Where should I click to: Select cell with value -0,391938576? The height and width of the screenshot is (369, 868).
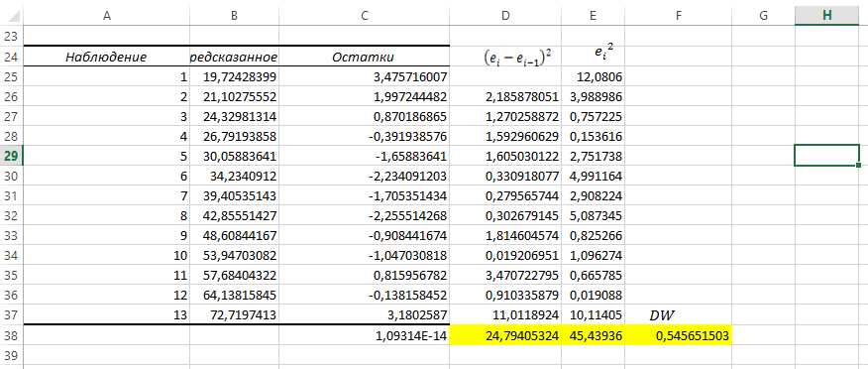[364, 136]
